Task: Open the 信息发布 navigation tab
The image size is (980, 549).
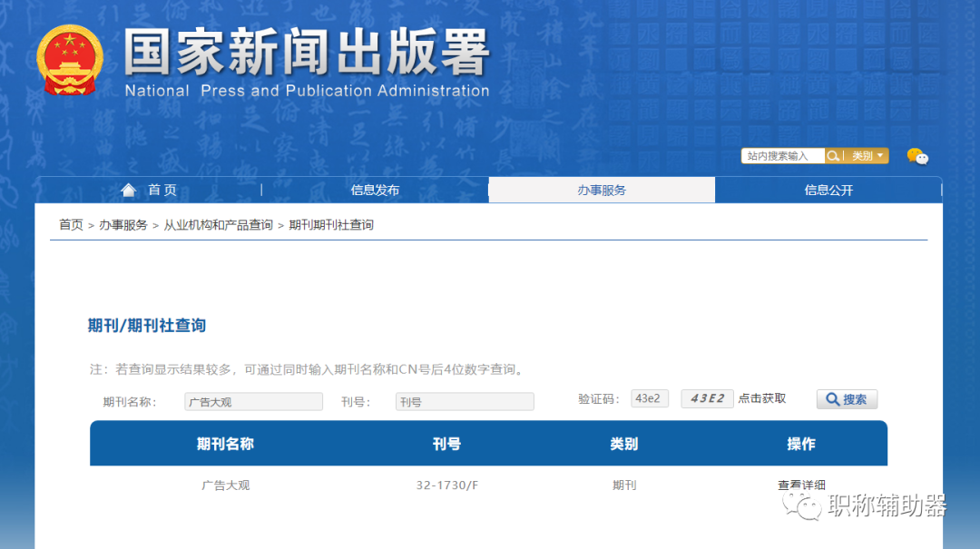Action: [x=375, y=190]
